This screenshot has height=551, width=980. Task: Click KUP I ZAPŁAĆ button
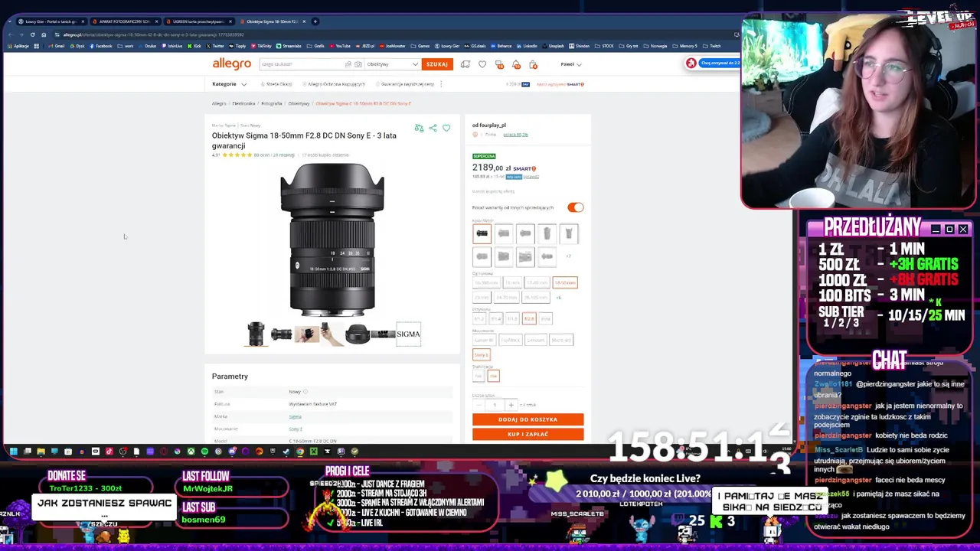(528, 434)
